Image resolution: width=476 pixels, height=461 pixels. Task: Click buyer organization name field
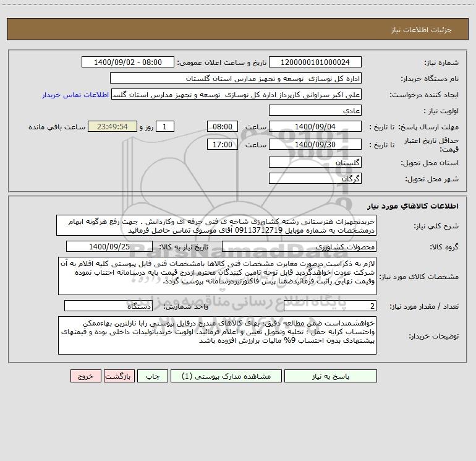236,79
